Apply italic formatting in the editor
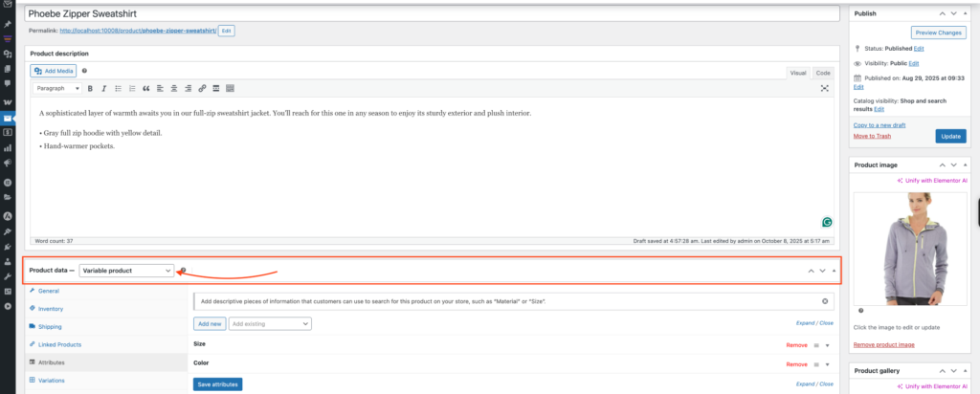Screen dimensions: 980x394 (103, 88)
